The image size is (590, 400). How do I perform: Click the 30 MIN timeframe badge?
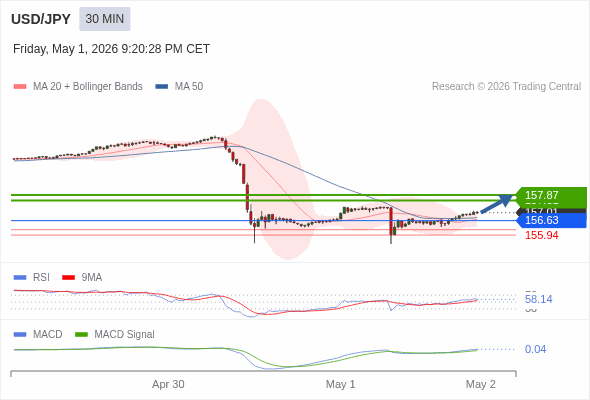coord(105,19)
